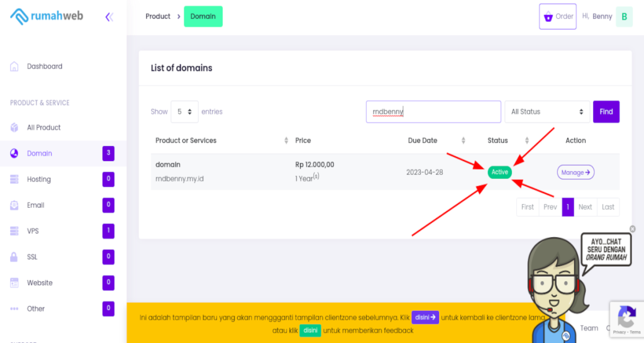Open Hosting menu item
Image resolution: width=644 pixels, height=343 pixels.
39,179
